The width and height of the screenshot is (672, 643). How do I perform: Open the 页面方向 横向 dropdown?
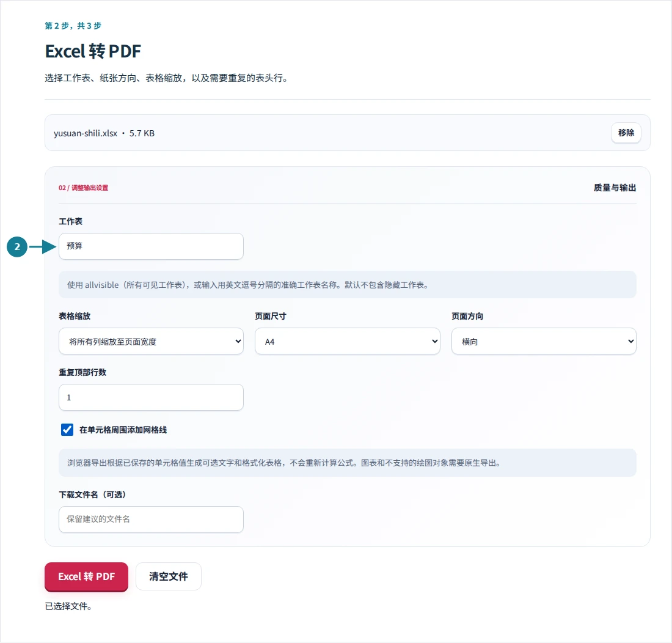(x=544, y=341)
